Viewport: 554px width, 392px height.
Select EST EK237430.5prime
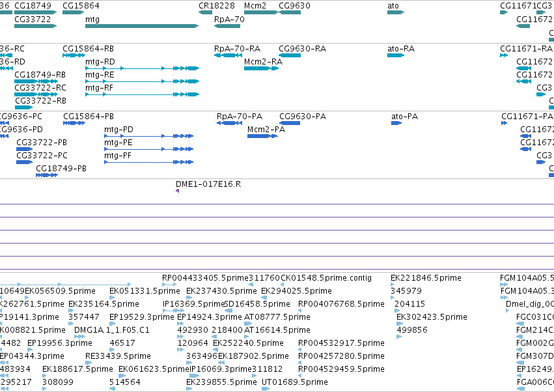tap(221, 291)
